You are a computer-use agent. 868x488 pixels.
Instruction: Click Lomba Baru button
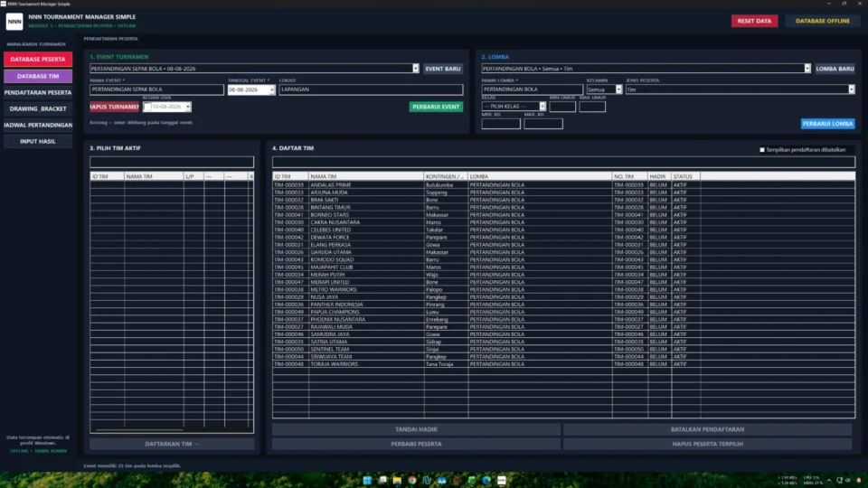coord(835,69)
